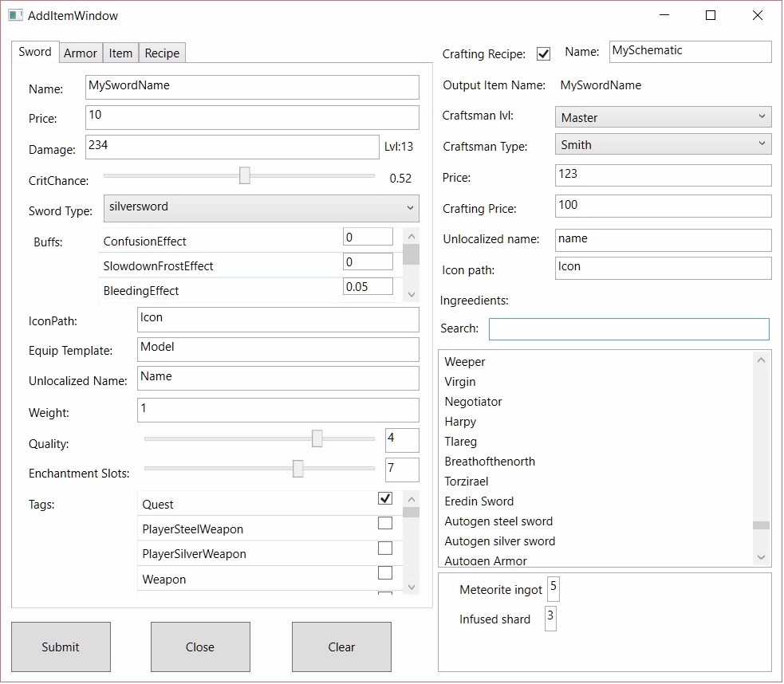Tick the Weapon tag checkbox
The width and height of the screenshot is (784, 684).
click(x=385, y=572)
